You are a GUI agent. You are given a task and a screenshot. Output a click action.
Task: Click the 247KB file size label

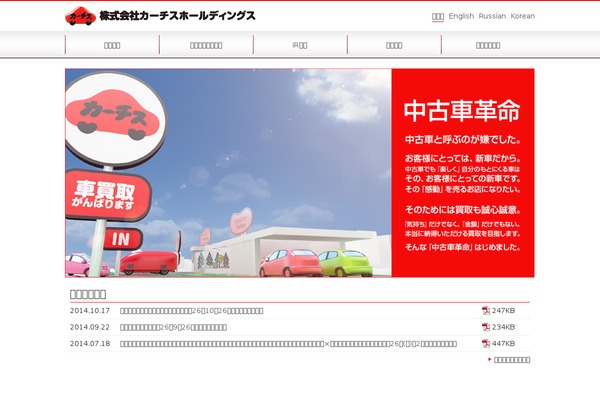pos(504,310)
